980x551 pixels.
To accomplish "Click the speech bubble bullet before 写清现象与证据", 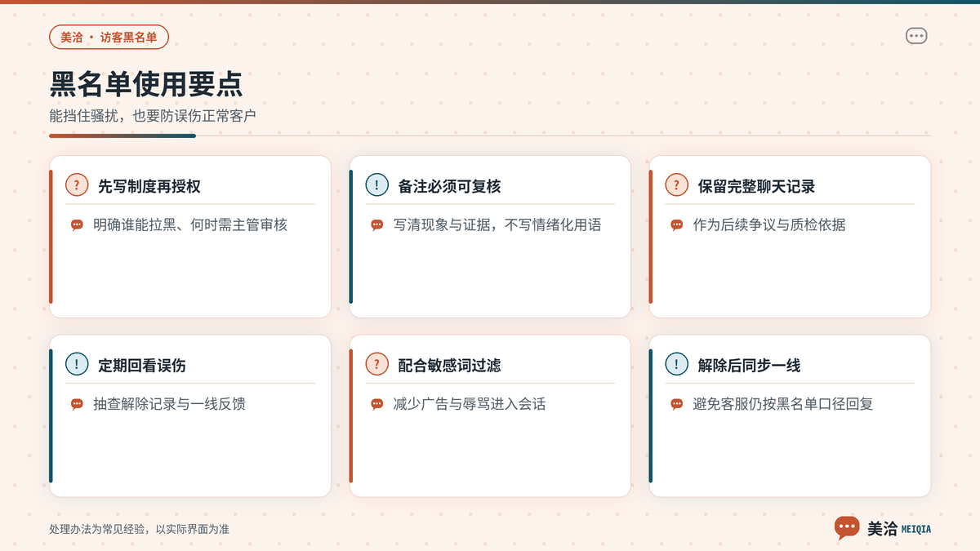I will [376, 224].
